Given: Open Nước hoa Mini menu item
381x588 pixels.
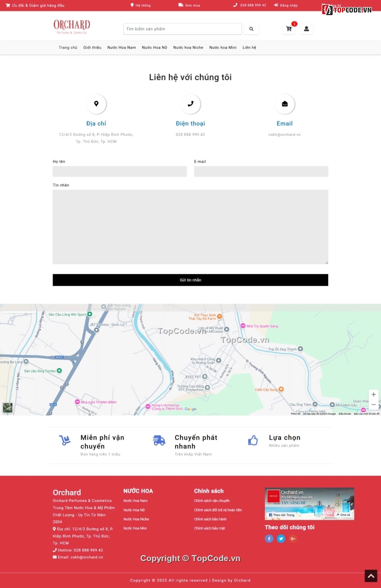Looking at the screenshot, I should point(223,47).
